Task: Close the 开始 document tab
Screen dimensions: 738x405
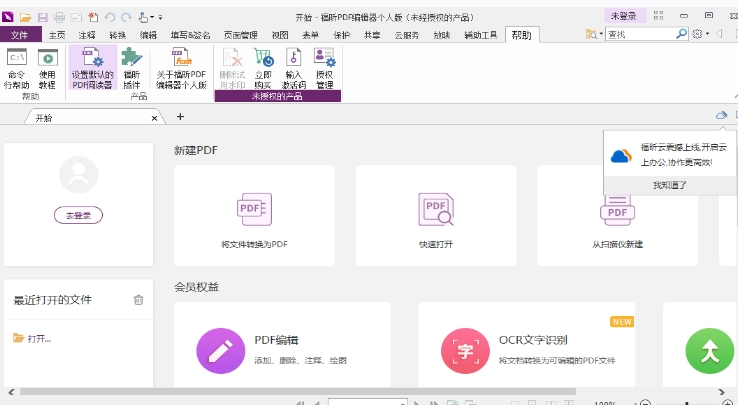Action: pos(154,118)
